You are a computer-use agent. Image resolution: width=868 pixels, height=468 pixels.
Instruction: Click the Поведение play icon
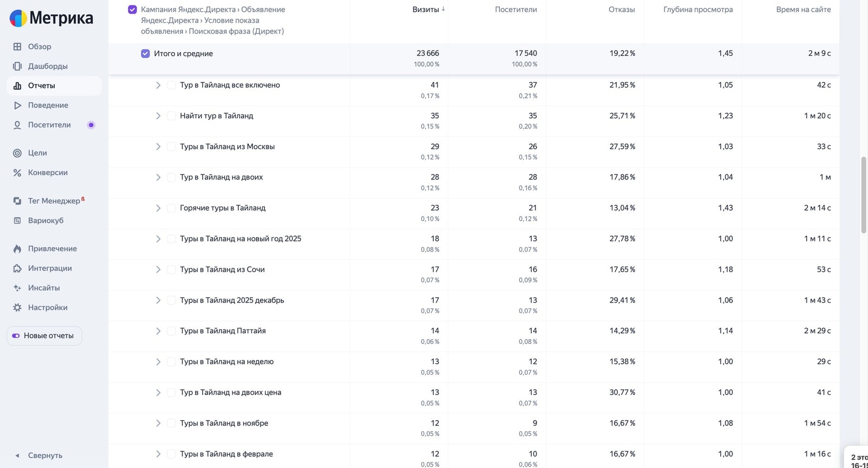pos(18,105)
